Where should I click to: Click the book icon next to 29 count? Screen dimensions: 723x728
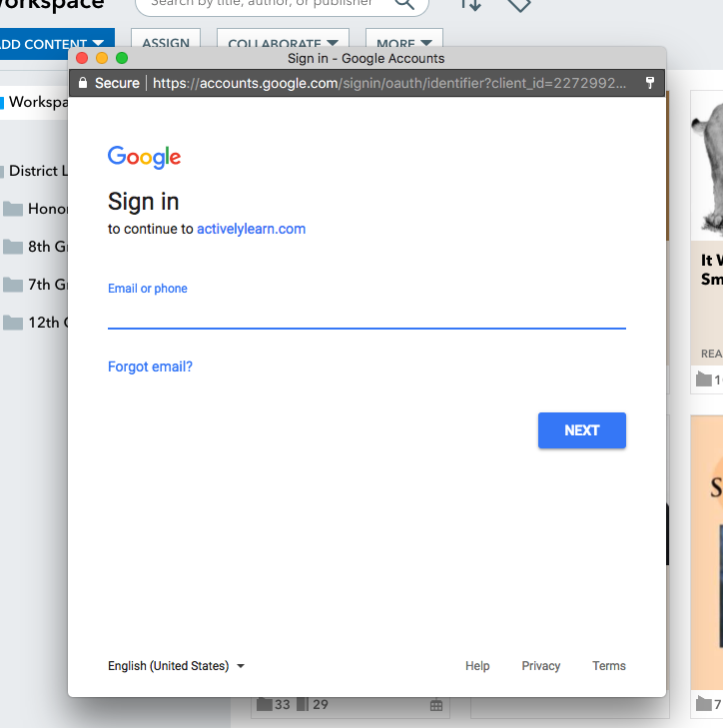[x=303, y=704]
